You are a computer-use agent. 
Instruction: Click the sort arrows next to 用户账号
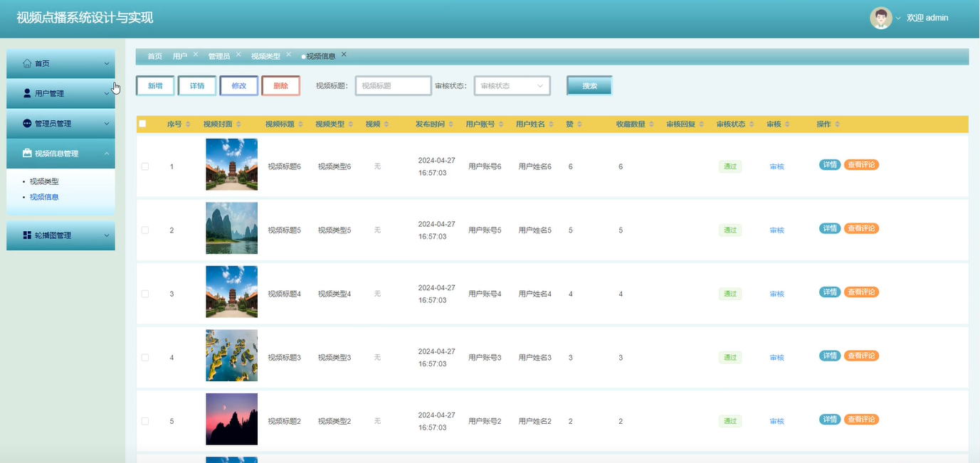[501, 124]
